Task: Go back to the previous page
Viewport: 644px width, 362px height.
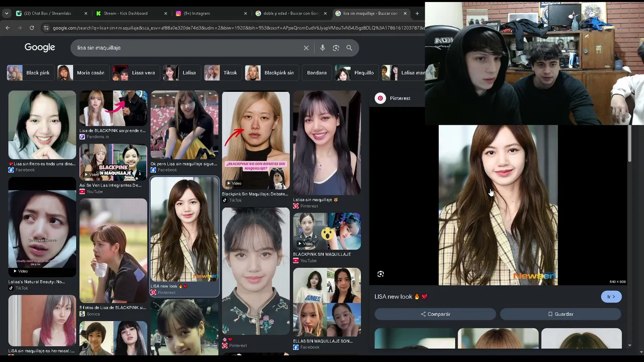Action: 8,28
